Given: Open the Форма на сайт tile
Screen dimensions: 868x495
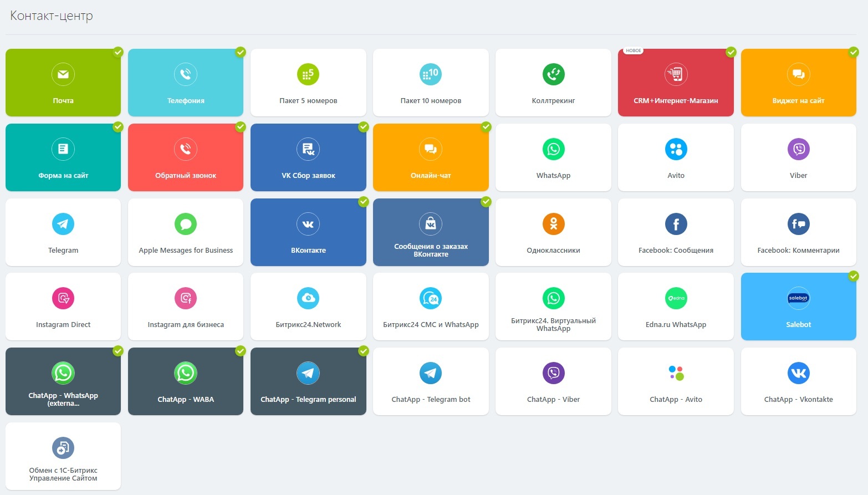Looking at the screenshot, I should coord(63,157).
